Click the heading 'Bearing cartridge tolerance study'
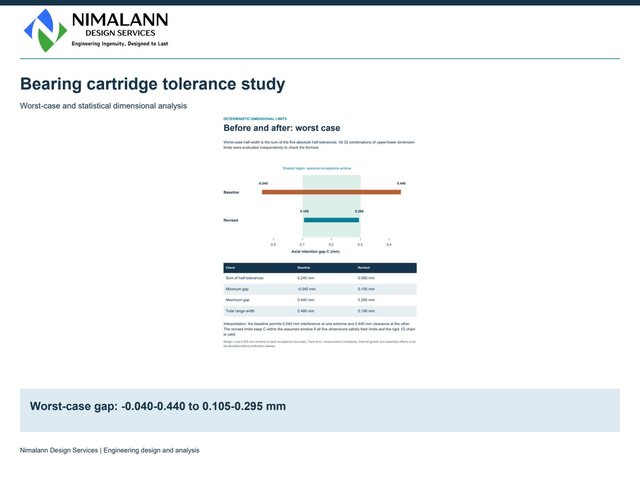 [153, 84]
